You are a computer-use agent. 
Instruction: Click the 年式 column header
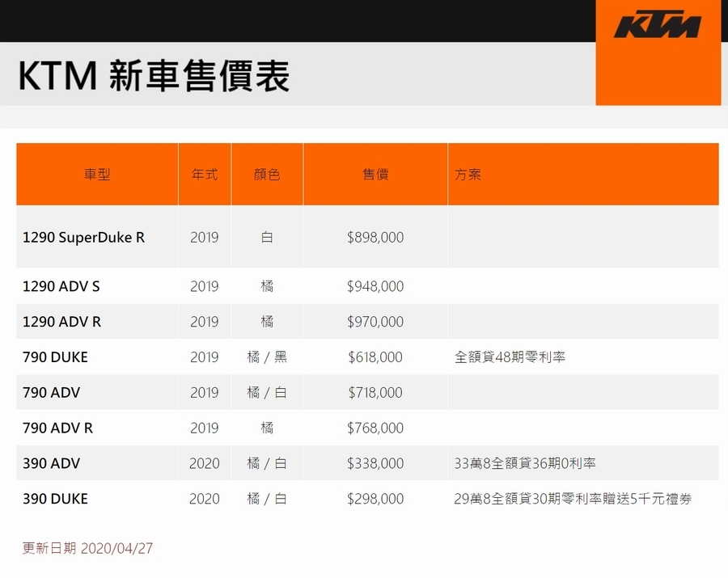205,175
